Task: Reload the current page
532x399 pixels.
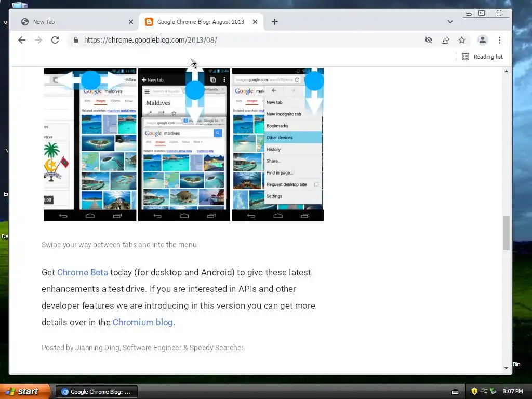Action: [x=55, y=40]
